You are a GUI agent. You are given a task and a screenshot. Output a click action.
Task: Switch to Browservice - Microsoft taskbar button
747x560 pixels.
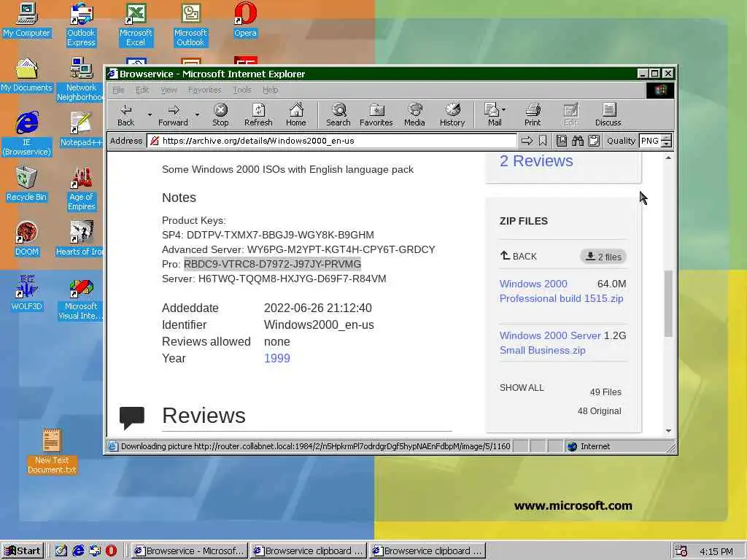(x=189, y=551)
